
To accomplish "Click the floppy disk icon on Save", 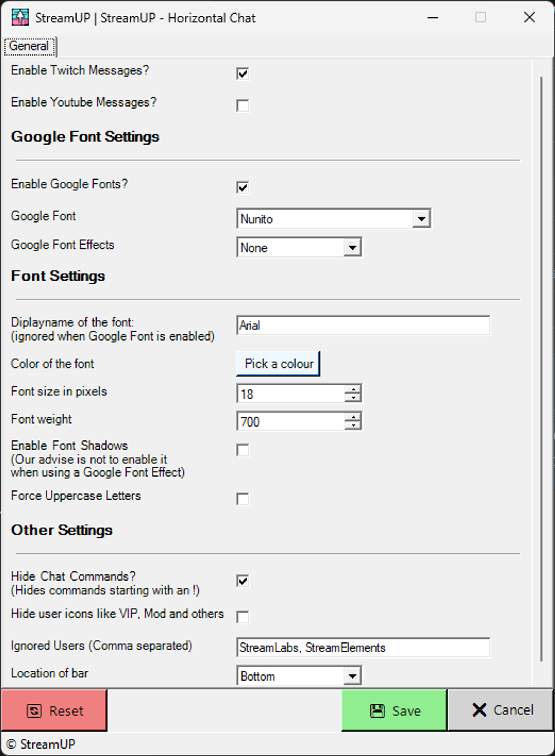I will (x=377, y=711).
